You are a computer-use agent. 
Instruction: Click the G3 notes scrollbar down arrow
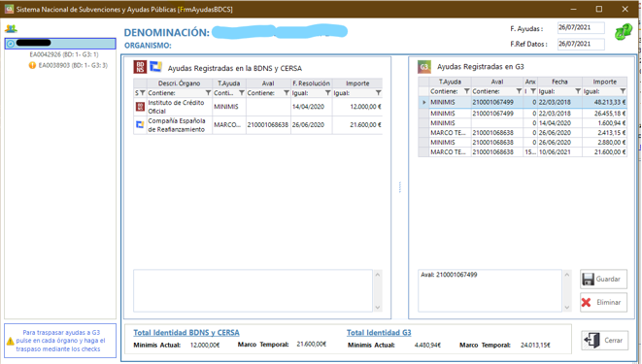tap(567, 307)
